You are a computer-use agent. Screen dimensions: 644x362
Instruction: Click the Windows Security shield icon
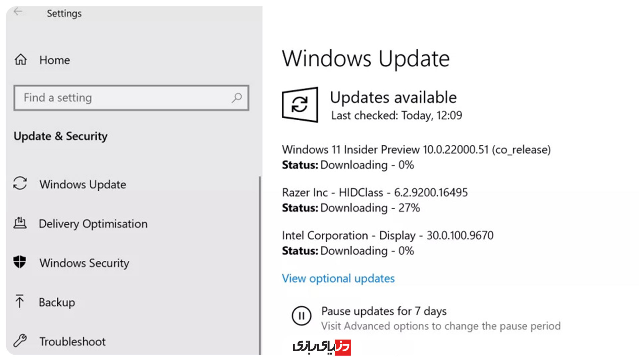(20, 262)
